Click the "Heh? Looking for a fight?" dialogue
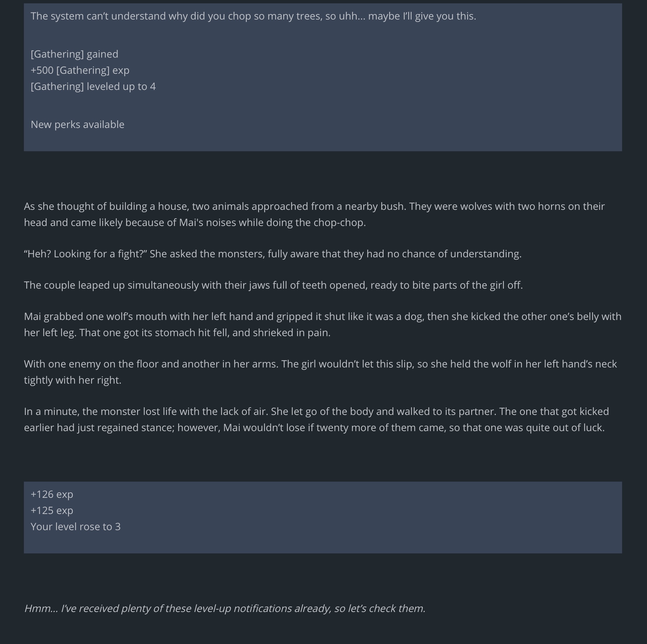This screenshot has height=644, width=647. coord(272,254)
